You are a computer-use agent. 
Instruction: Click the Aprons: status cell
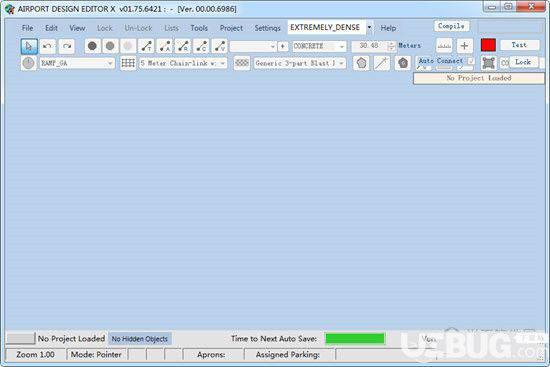coord(213,355)
